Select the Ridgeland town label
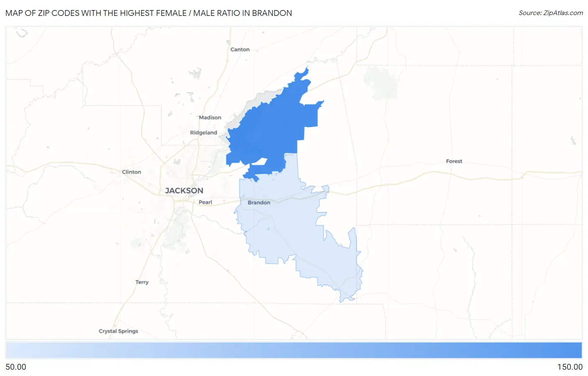Screen dimensions: 588x376 point(204,133)
